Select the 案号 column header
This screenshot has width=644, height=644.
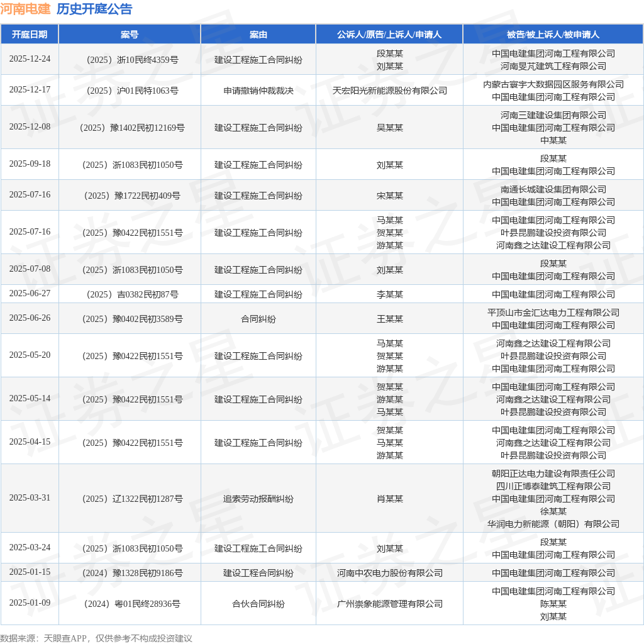[x=130, y=35]
